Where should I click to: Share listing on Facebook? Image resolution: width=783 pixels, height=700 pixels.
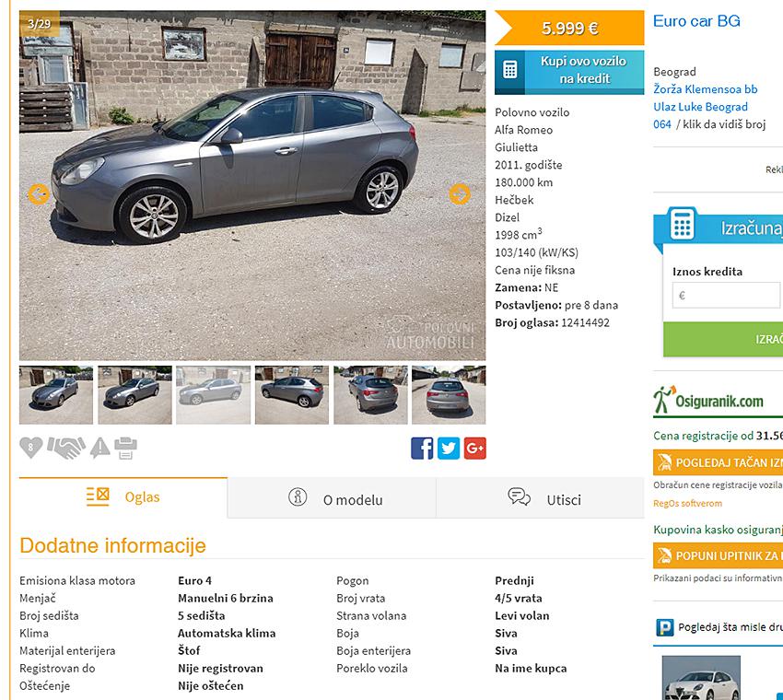pyautogui.click(x=422, y=449)
